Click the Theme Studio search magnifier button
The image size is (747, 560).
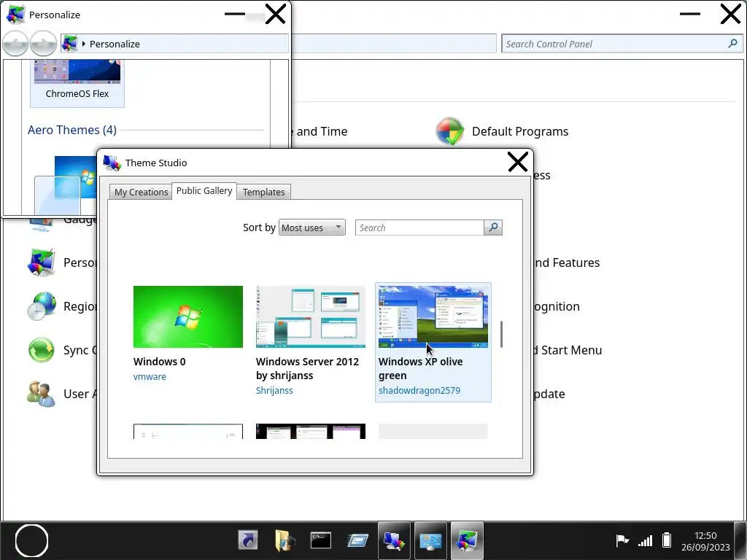493,227
